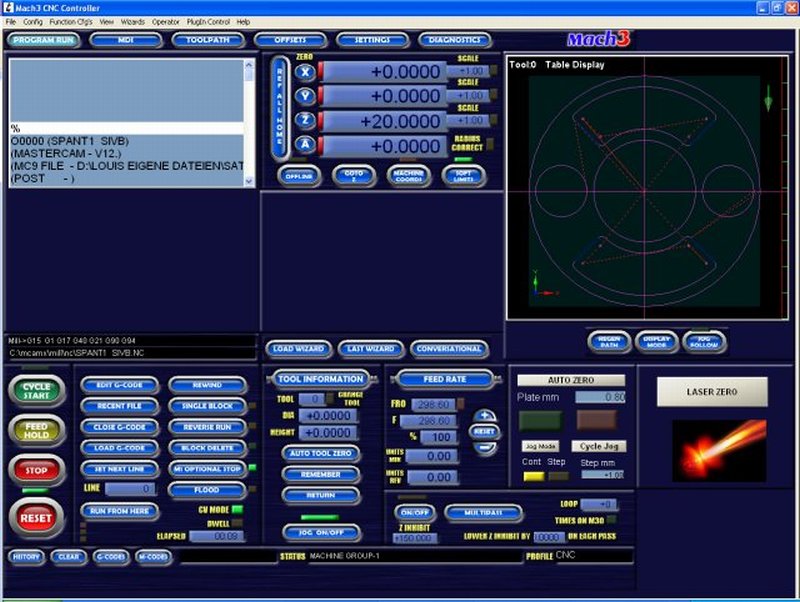The width and height of the screenshot is (800, 602).
Task: Click the Run From Here button
Action: (119, 511)
